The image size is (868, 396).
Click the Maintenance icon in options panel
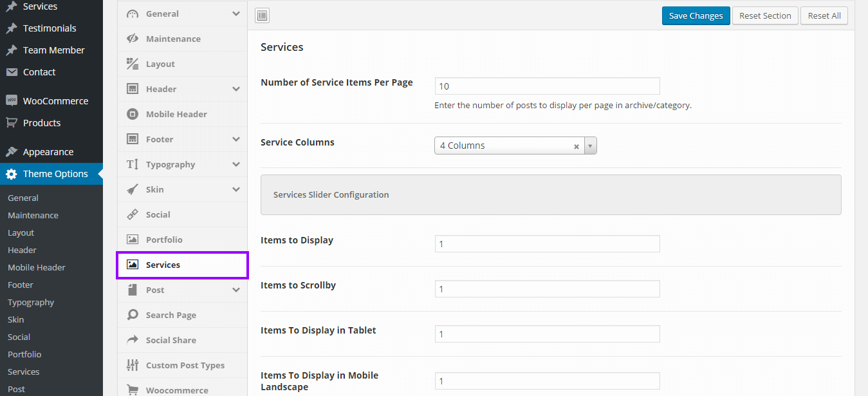click(133, 39)
